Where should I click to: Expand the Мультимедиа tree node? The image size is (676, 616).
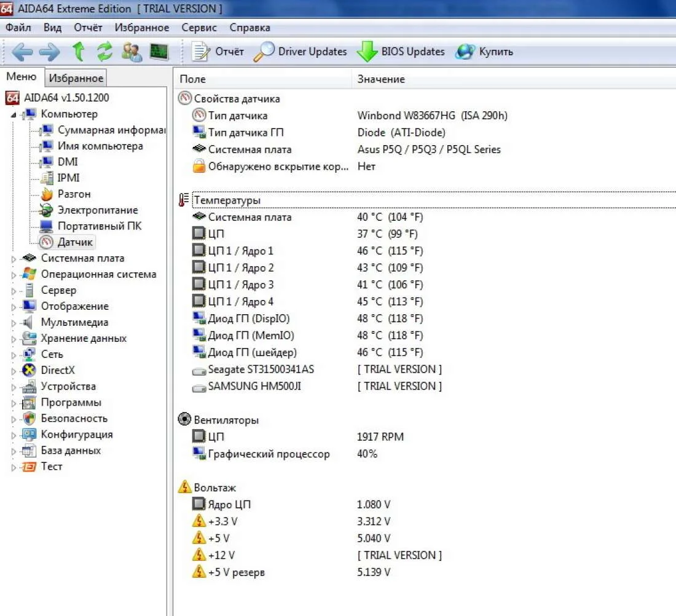point(14,323)
